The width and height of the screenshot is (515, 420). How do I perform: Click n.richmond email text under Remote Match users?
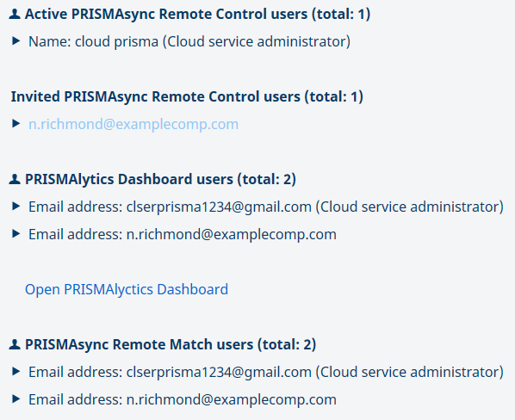click(x=232, y=399)
